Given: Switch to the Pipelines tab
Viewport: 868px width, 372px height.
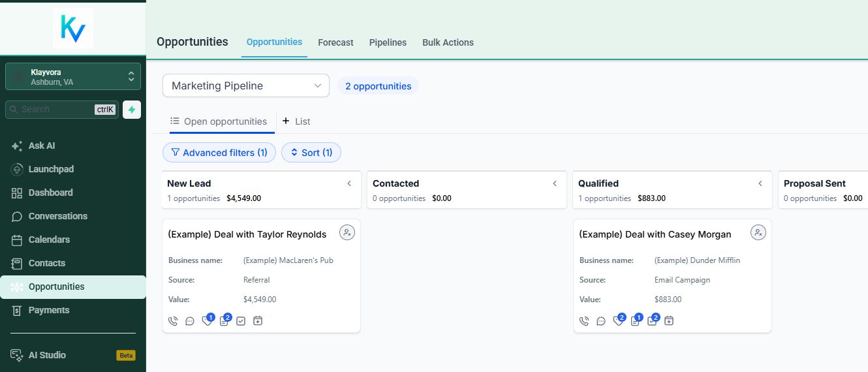Looking at the screenshot, I should click(x=388, y=42).
